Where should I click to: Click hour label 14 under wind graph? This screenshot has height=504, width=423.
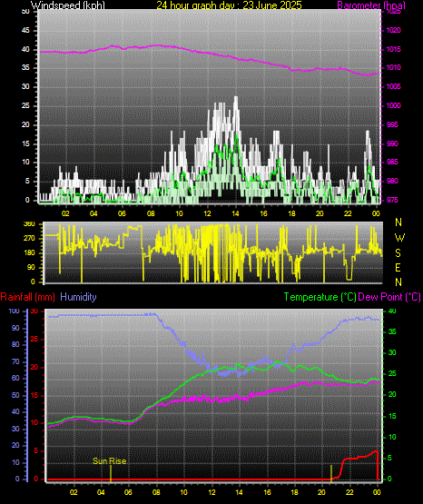pyautogui.click(x=235, y=213)
